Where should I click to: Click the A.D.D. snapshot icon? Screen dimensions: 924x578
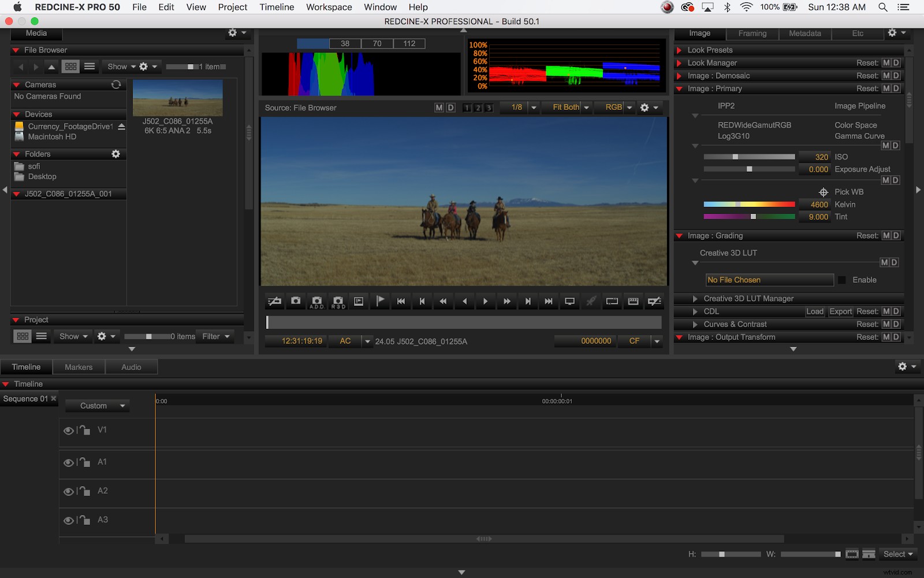[x=316, y=301]
